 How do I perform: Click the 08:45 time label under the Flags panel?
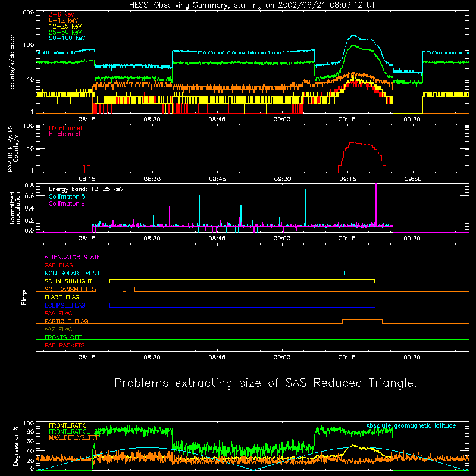pos(217,358)
